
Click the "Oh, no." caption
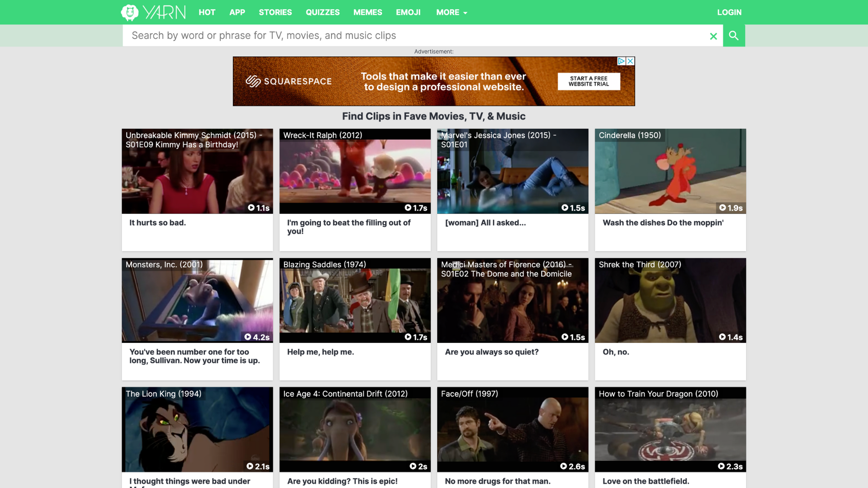coord(616,352)
